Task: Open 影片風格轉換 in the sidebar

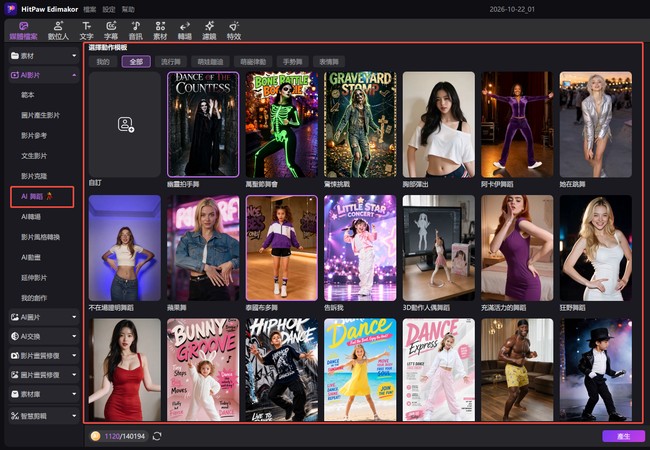Action: pyautogui.click(x=40, y=237)
